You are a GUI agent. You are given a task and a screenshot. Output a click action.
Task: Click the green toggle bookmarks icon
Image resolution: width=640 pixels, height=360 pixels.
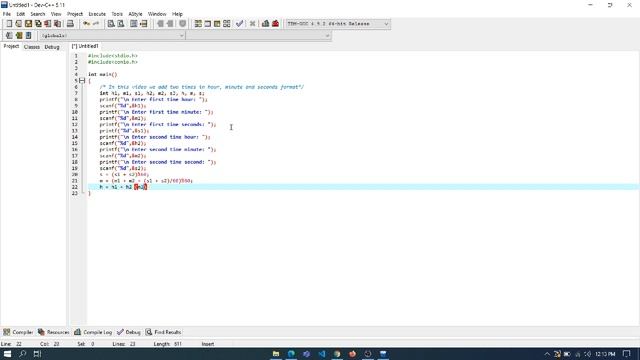tap(19, 36)
